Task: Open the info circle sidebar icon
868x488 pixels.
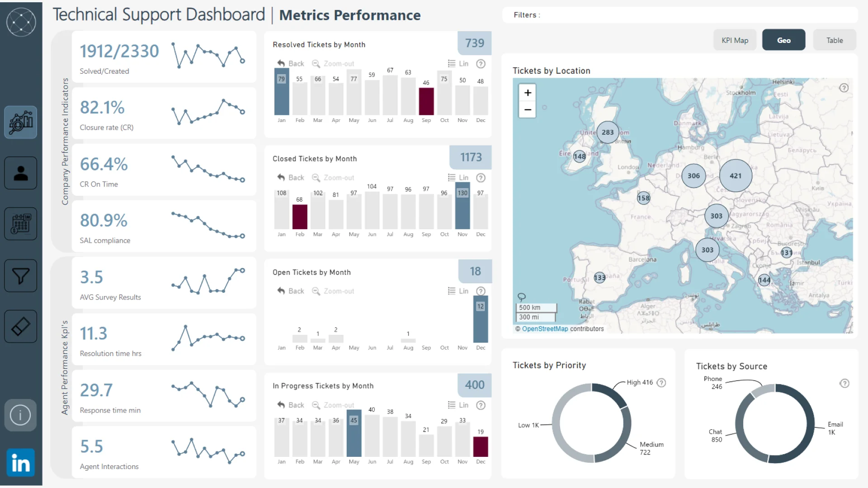Action: click(21, 415)
